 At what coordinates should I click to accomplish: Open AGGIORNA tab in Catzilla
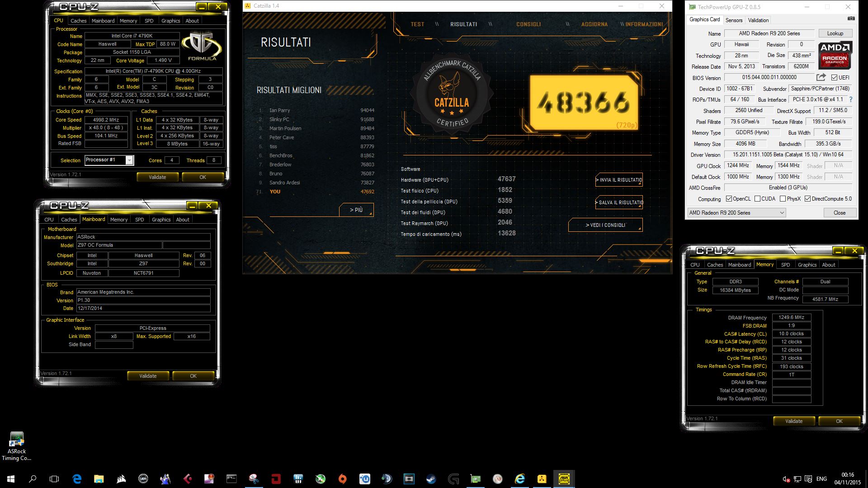click(594, 24)
